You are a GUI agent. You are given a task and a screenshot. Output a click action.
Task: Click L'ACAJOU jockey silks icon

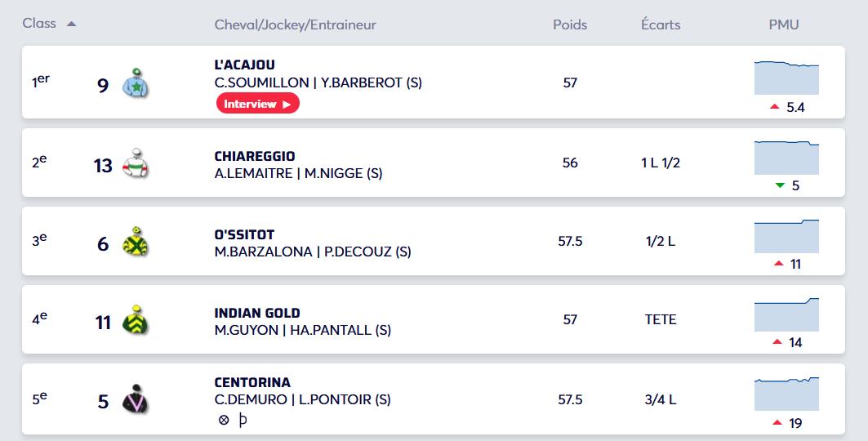pyautogui.click(x=134, y=84)
